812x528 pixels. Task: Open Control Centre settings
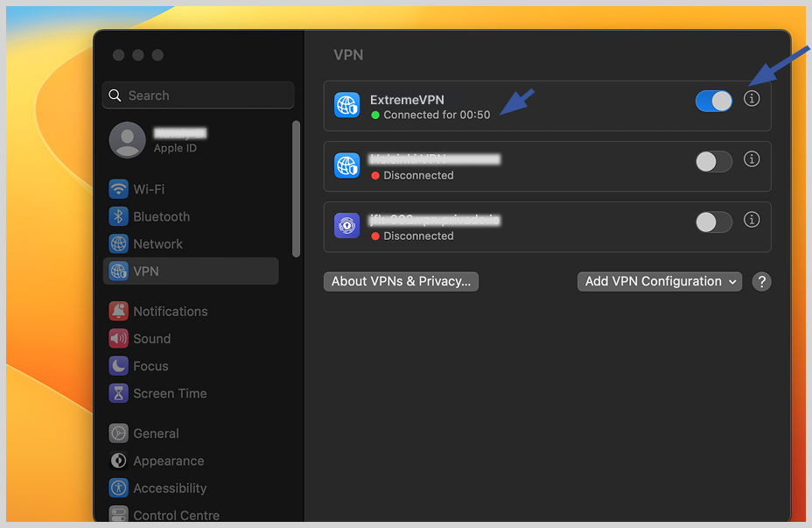coord(191,514)
